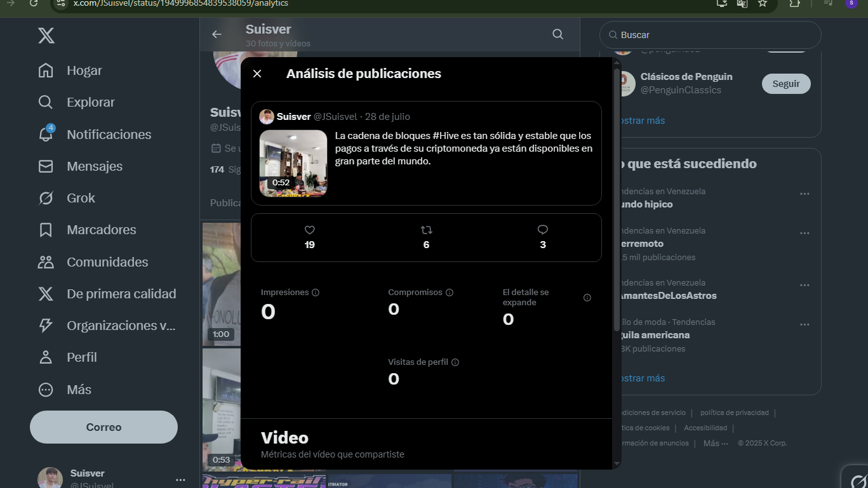Open browser profile avatar
The width and height of the screenshot is (868, 488).
coord(851,3)
